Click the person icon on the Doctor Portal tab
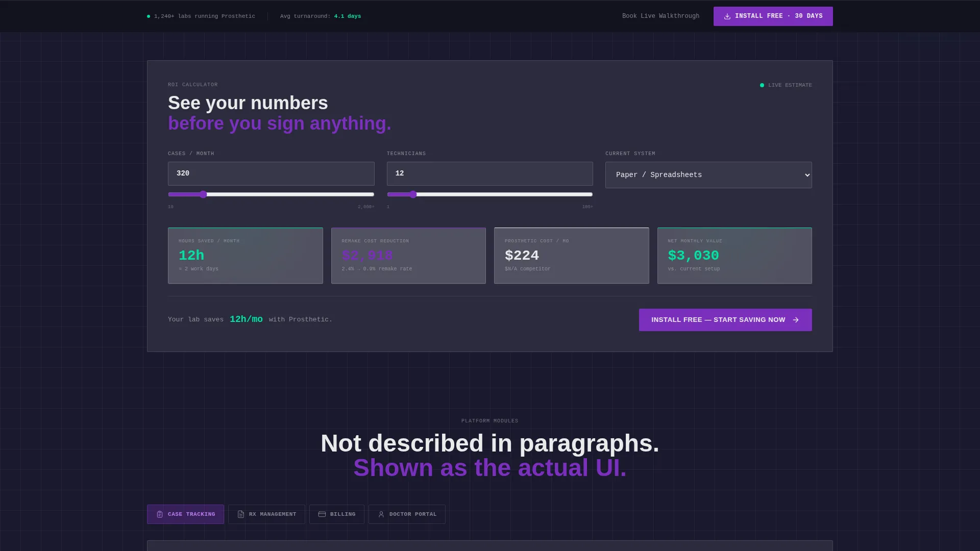This screenshot has width=980, height=551. tap(381, 514)
